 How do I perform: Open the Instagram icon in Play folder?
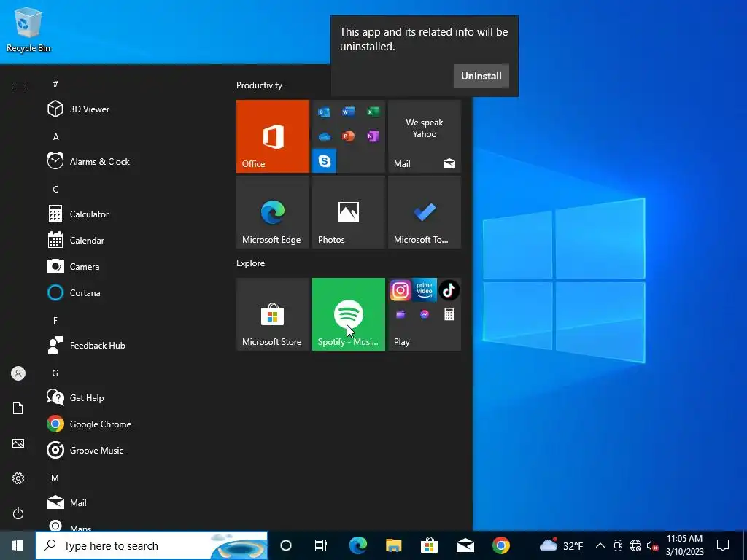(400, 290)
